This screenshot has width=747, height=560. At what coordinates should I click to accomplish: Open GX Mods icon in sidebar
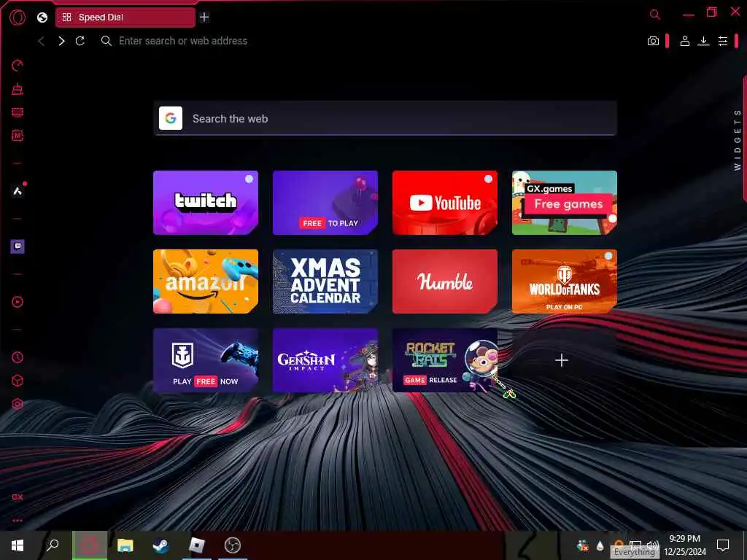(18, 136)
